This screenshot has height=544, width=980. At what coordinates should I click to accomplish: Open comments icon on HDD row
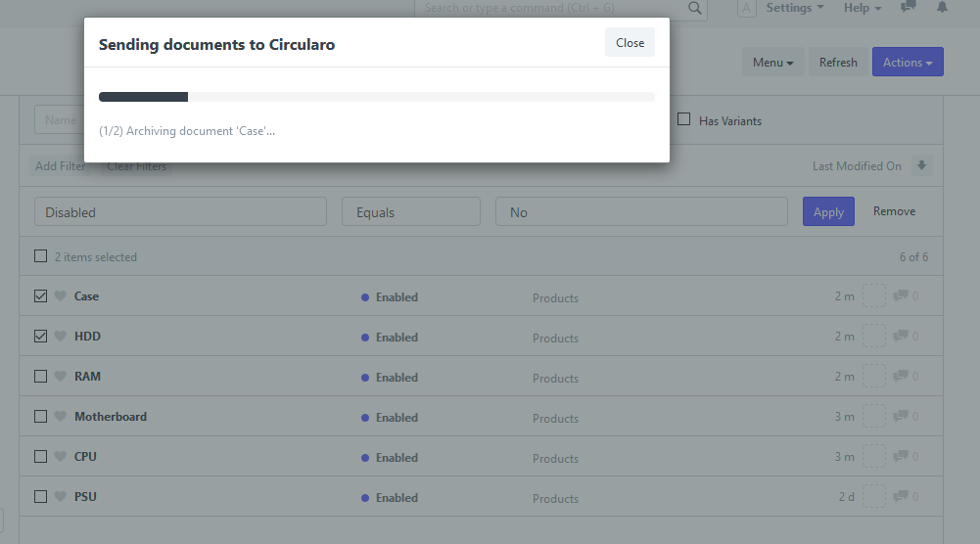(901, 336)
